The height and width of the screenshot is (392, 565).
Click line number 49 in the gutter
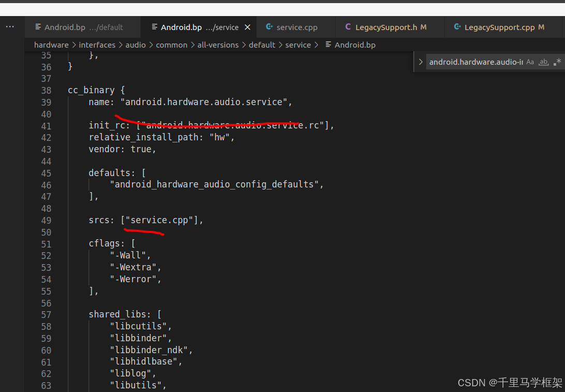pyautogui.click(x=46, y=221)
